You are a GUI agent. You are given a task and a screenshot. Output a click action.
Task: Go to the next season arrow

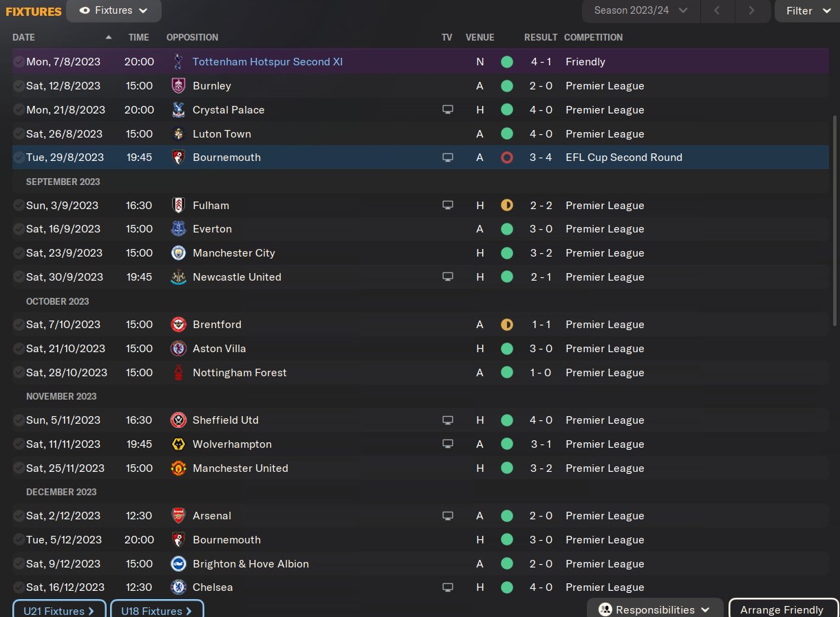click(x=751, y=10)
